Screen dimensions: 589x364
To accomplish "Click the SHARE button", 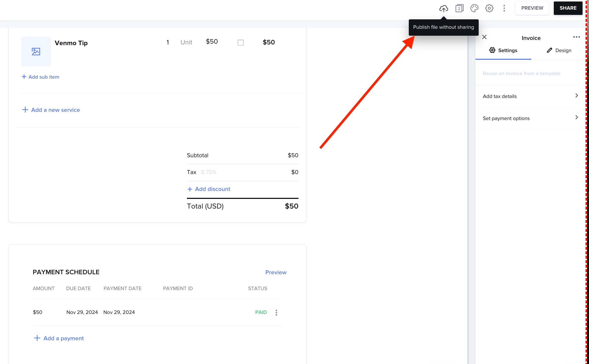I will (x=568, y=8).
